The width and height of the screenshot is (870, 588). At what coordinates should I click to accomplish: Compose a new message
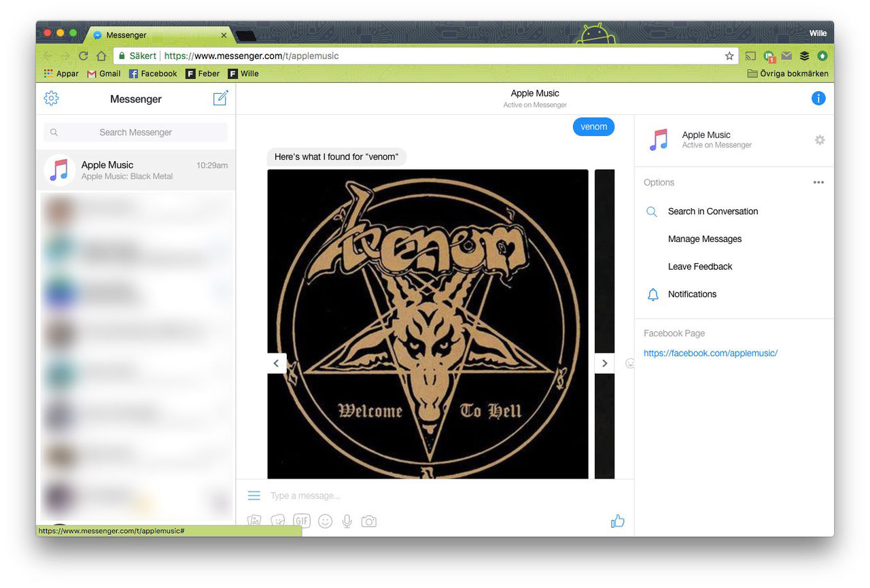220,99
